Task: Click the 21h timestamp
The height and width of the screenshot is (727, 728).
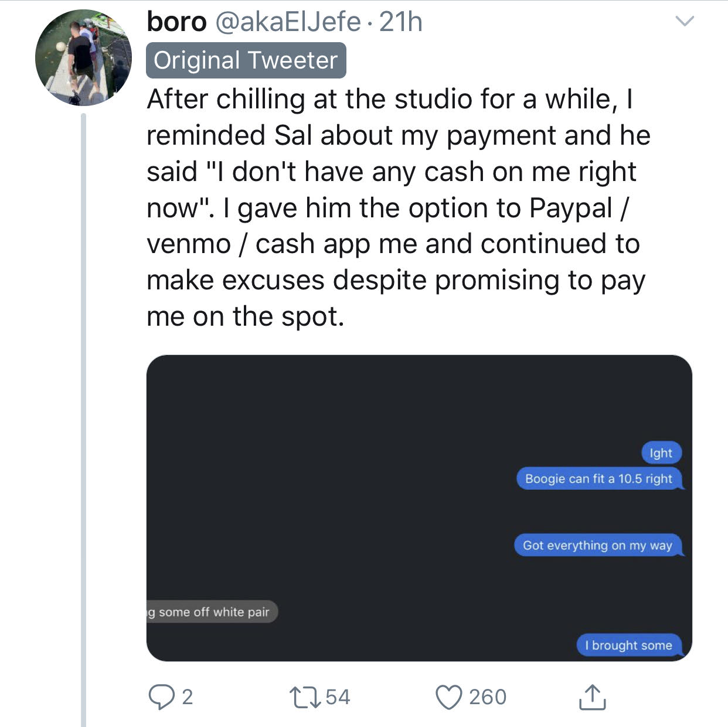Action: click(x=401, y=22)
